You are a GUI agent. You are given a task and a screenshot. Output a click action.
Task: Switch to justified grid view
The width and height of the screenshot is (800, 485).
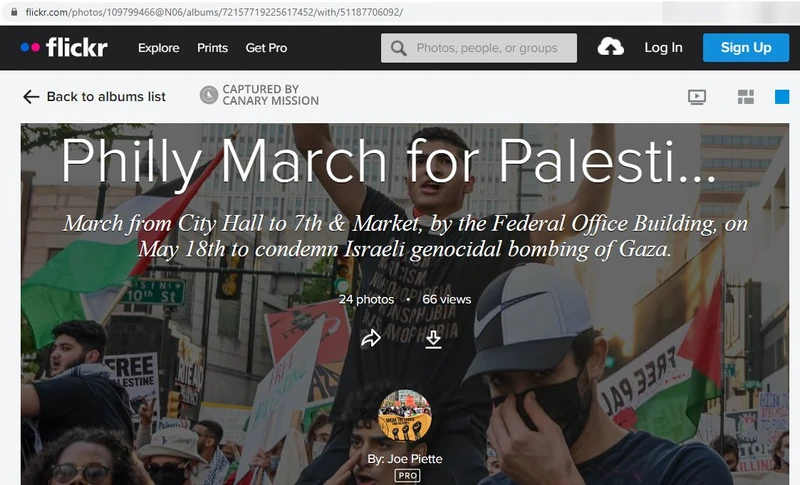coord(746,97)
